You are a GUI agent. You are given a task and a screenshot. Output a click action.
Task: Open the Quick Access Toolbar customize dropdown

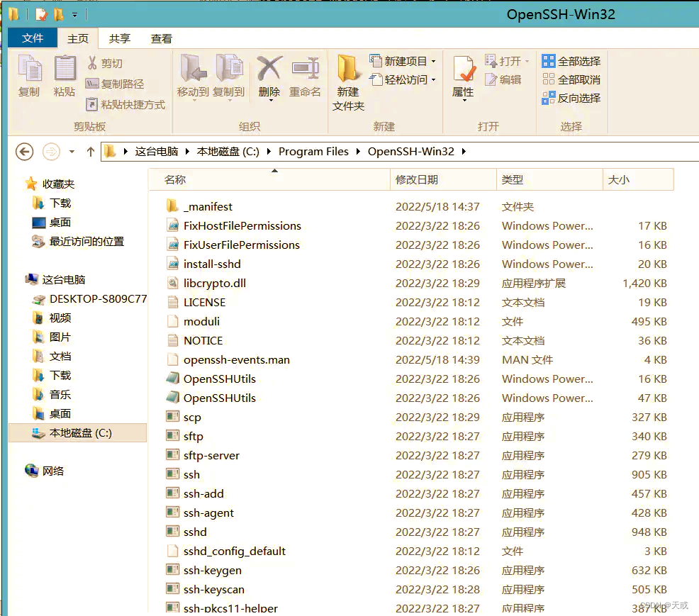74,13
